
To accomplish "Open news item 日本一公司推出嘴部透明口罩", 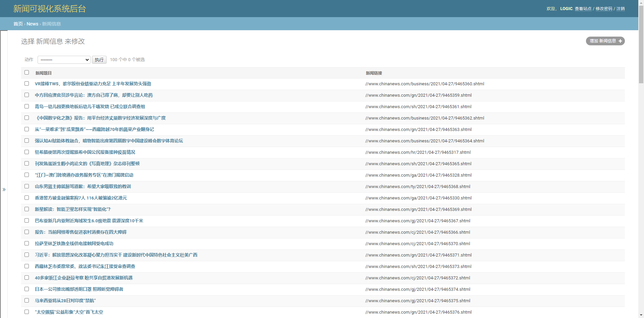I will coord(79,289).
